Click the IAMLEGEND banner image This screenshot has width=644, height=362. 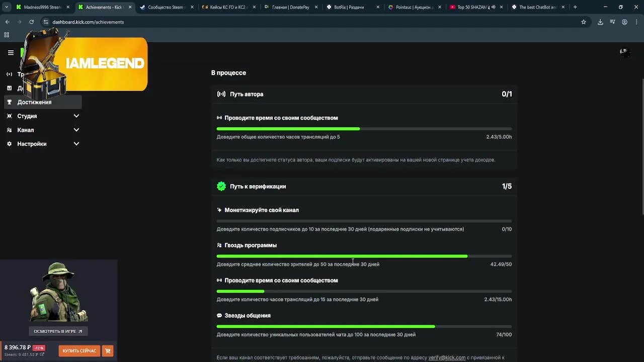[85, 63]
